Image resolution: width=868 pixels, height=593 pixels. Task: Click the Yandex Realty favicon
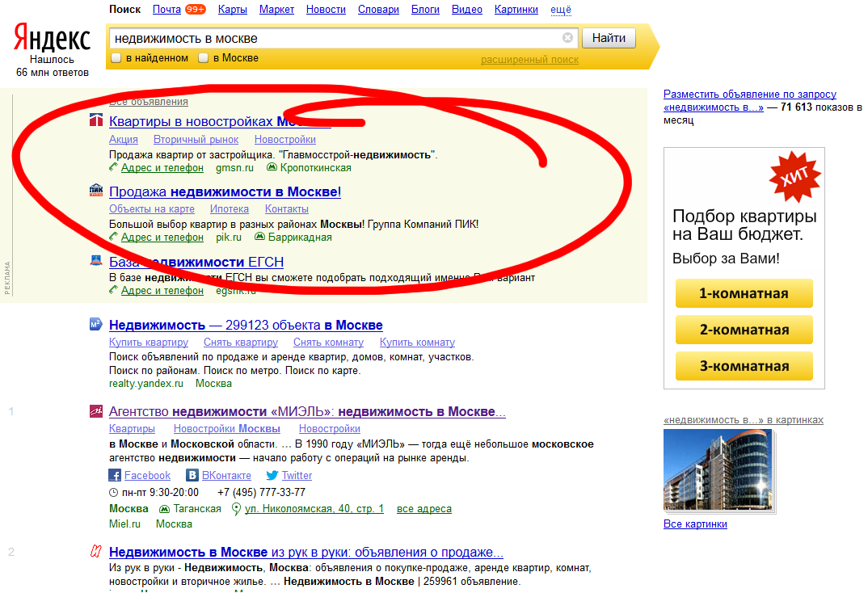[96, 325]
